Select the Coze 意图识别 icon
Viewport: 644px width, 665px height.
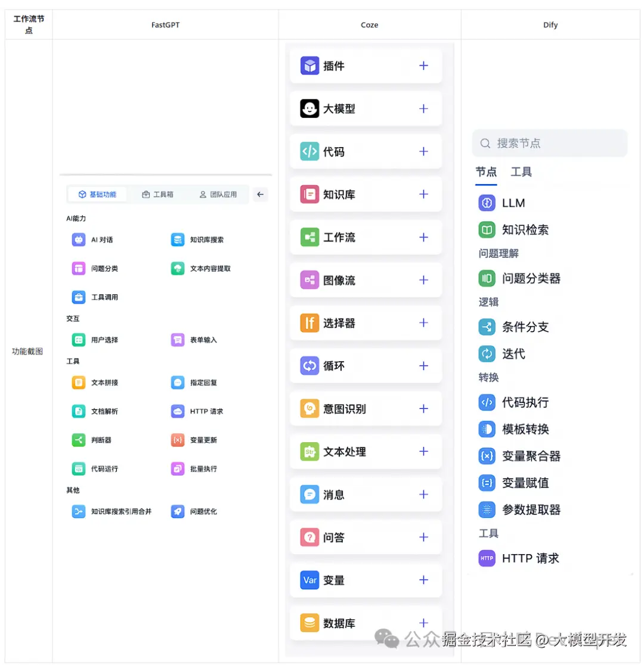[x=309, y=408]
